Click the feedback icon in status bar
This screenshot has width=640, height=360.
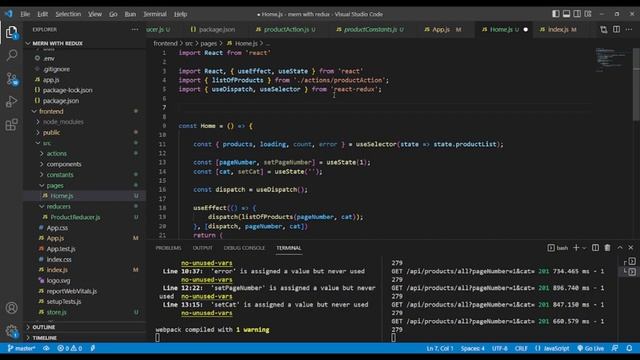(x=615, y=348)
